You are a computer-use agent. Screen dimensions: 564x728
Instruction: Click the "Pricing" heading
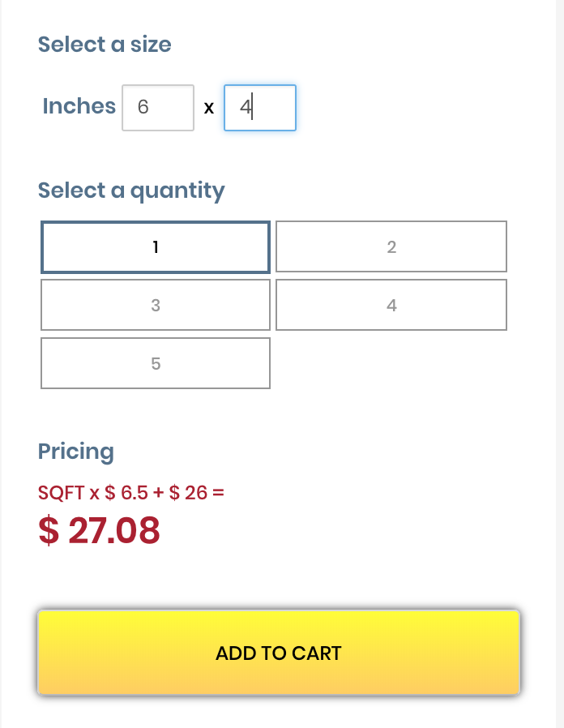click(76, 452)
